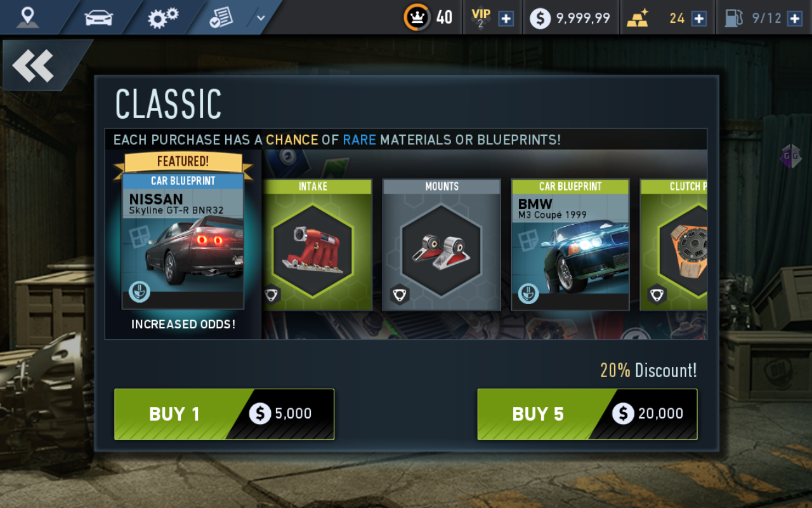Buy 1 for 5,000
Image resolution: width=812 pixels, height=508 pixels.
tap(224, 414)
